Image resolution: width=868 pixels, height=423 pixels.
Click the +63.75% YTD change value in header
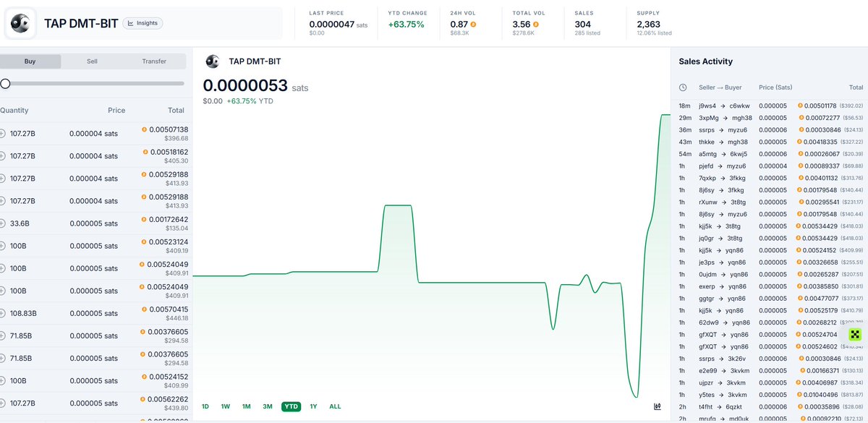(406, 24)
